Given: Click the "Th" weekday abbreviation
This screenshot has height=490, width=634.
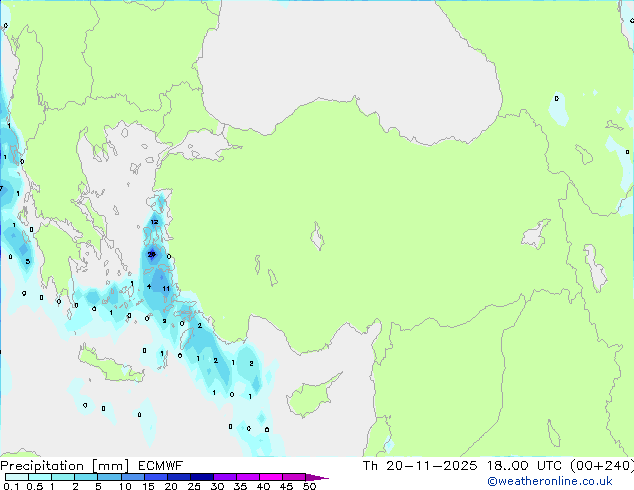Looking at the screenshot, I should tap(370, 466).
